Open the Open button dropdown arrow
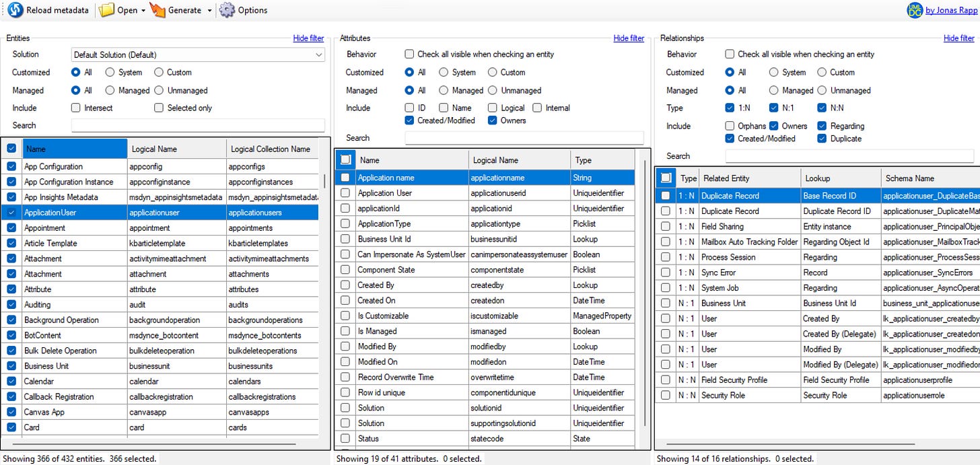This screenshot has width=980, height=465. (x=143, y=11)
